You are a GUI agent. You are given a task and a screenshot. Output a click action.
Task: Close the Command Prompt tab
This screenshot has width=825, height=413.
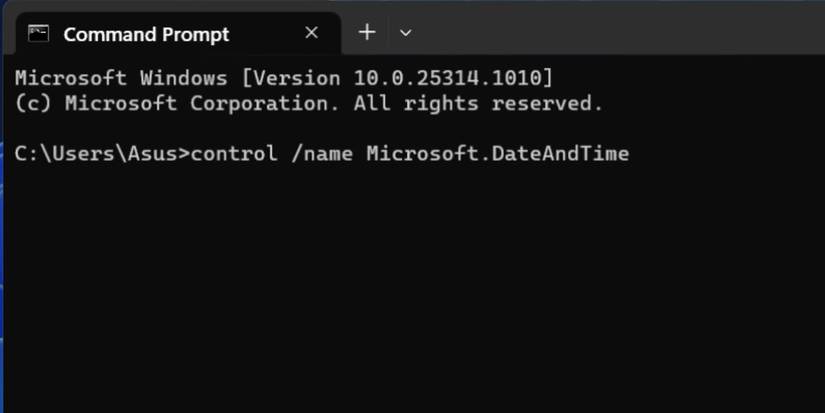pyautogui.click(x=312, y=33)
